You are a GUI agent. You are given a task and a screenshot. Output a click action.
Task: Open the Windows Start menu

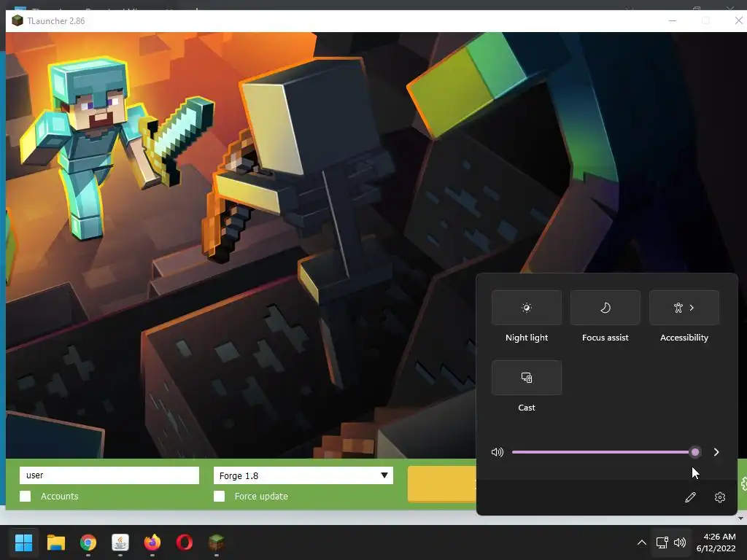[x=23, y=542]
